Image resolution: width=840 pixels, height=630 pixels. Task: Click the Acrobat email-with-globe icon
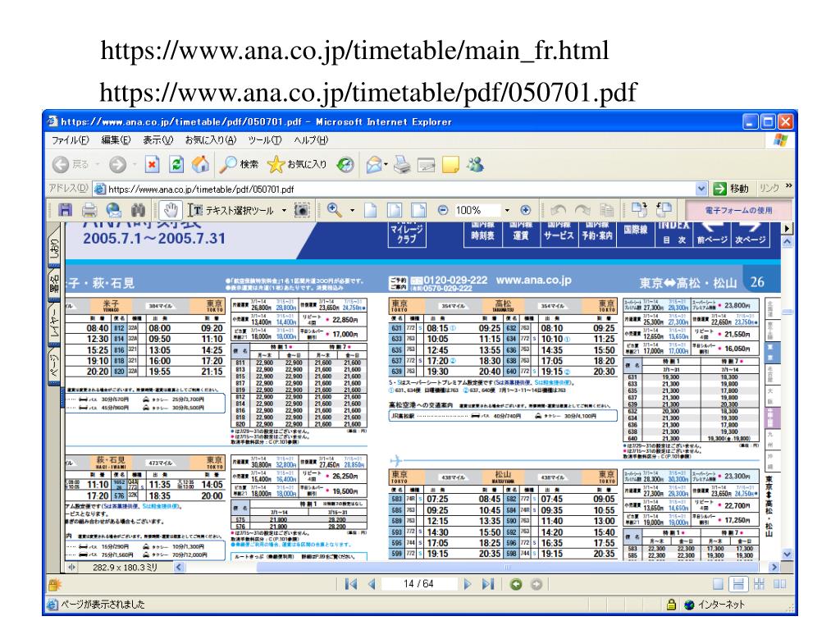tap(113, 210)
